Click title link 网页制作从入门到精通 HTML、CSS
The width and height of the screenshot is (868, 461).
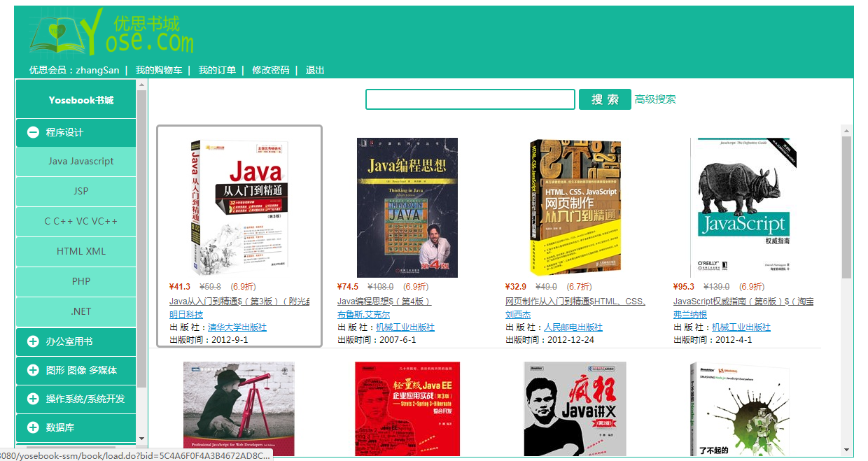pos(575,302)
